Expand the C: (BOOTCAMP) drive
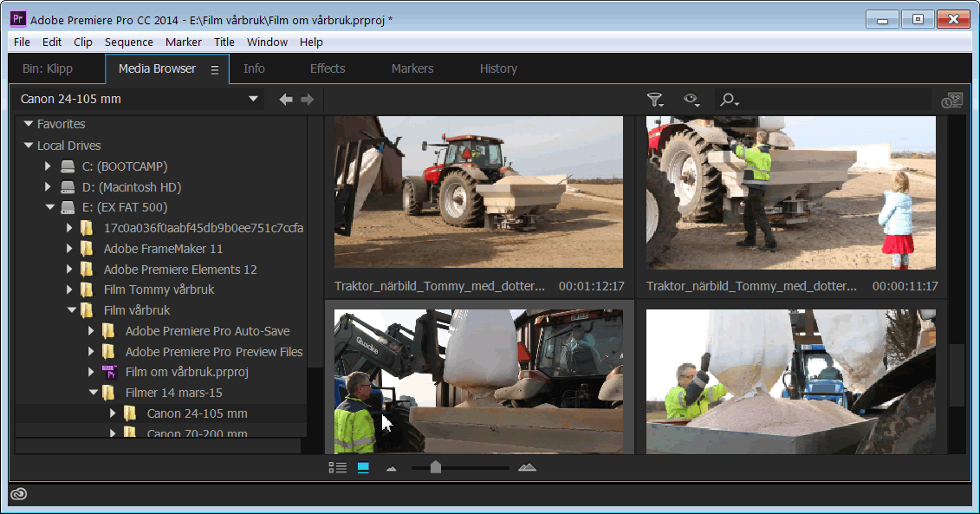The width and height of the screenshot is (980, 514). click(49, 166)
